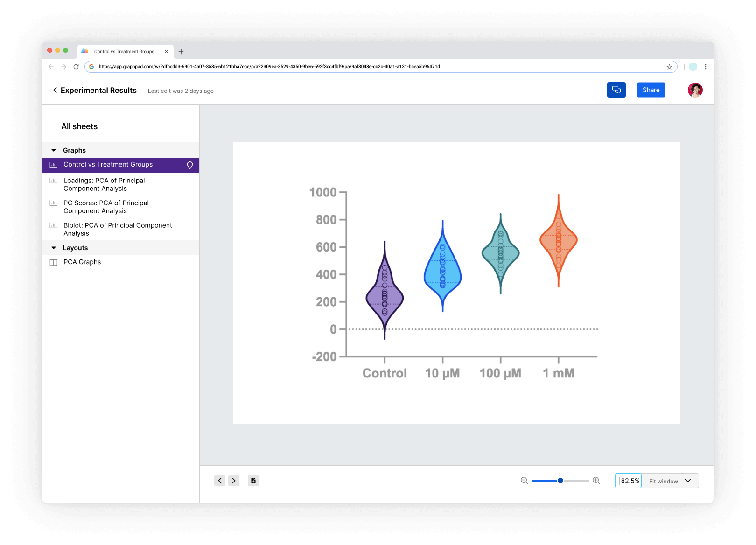
Task: Open the Biplot PCA graph sheet
Action: coord(118,229)
